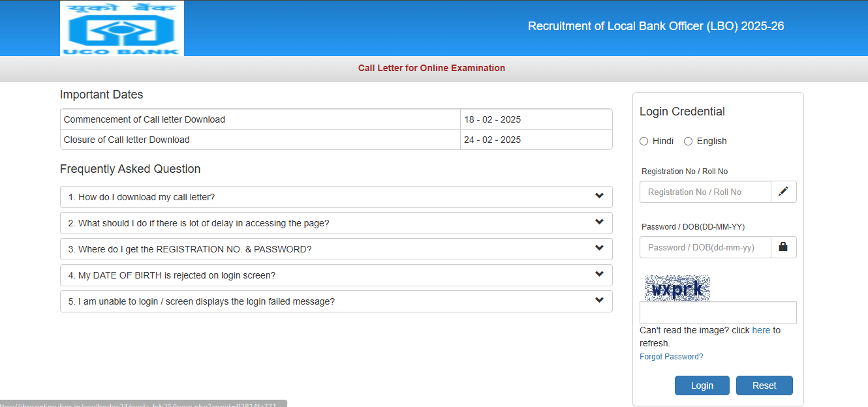This screenshot has height=407, width=868.
Task: Click the captcha answer input box
Action: point(717,312)
